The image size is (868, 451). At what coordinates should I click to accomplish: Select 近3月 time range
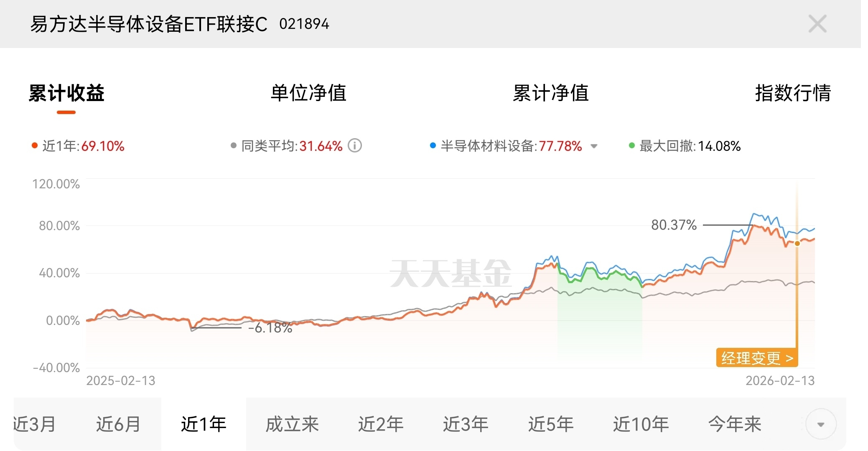tap(34, 424)
